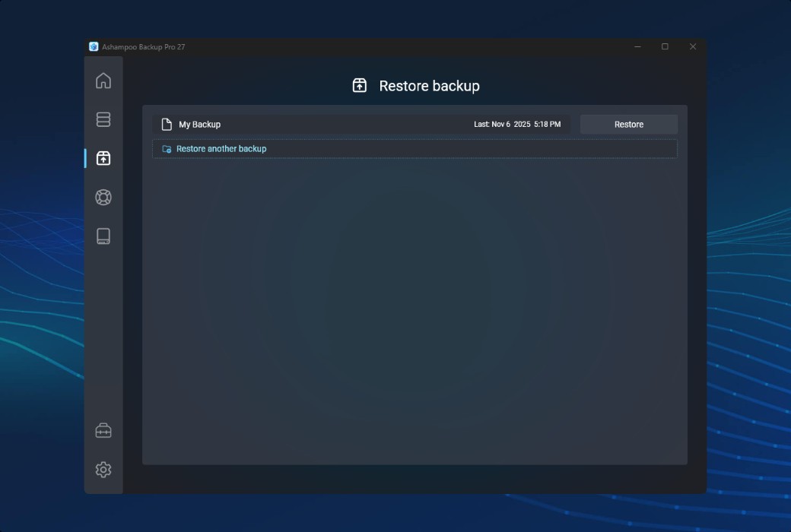Select the Restore another backup link

(x=221, y=149)
